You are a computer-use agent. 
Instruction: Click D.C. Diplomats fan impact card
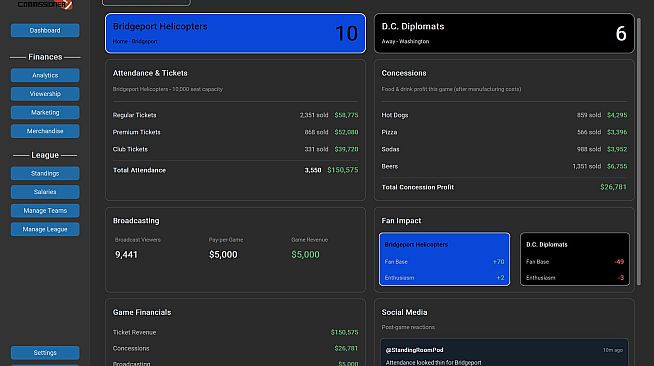point(575,259)
